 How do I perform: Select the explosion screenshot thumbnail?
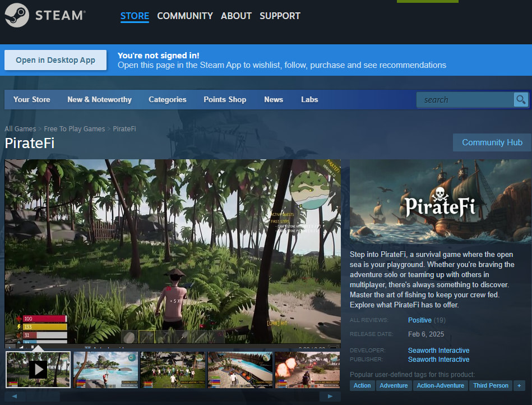(x=307, y=370)
